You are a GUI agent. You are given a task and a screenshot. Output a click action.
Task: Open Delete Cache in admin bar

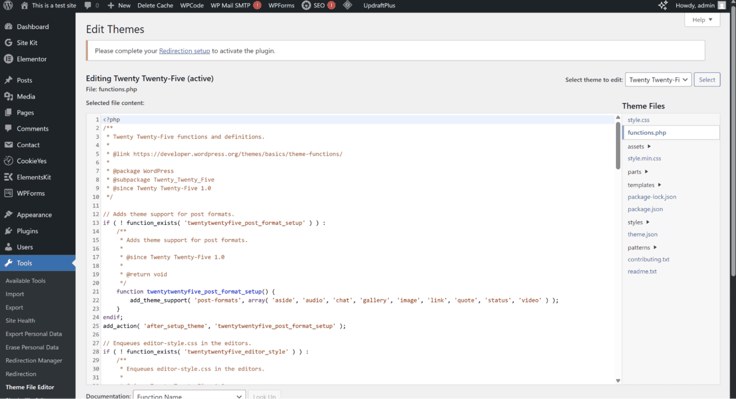[x=155, y=6]
